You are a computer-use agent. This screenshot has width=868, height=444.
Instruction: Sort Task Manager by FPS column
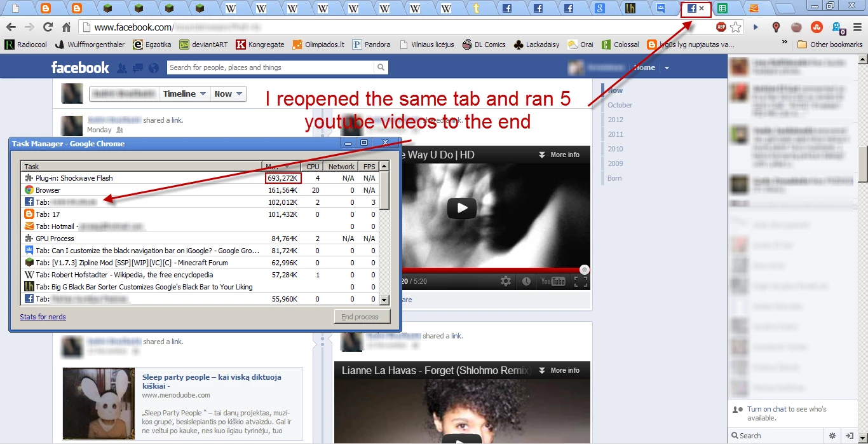tap(369, 166)
